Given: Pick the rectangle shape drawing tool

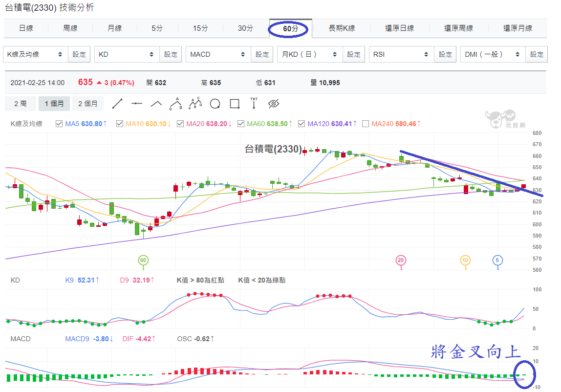Looking at the screenshot, I should point(235,104).
